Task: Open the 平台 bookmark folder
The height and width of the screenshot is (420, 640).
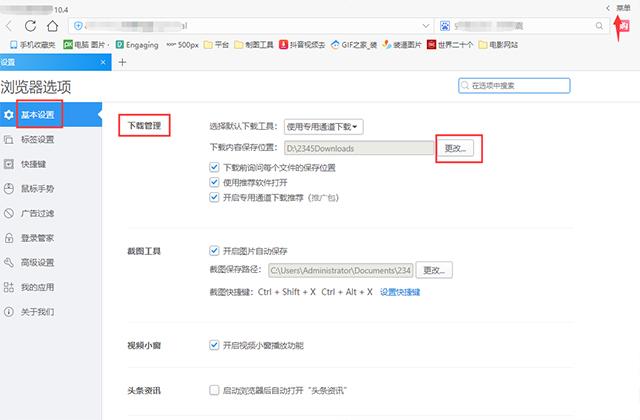Action: (216, 45)
